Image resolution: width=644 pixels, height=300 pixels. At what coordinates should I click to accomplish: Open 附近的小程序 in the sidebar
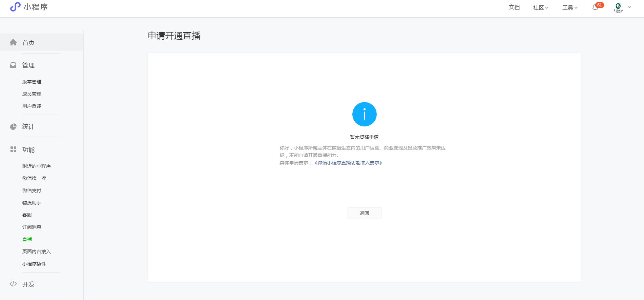click(x=37, y=166)
